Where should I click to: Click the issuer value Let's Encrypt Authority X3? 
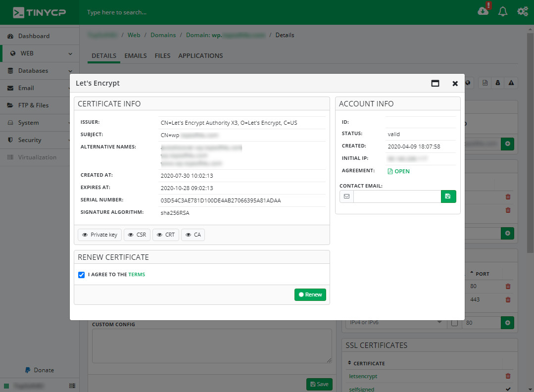[x=229, y=123]
